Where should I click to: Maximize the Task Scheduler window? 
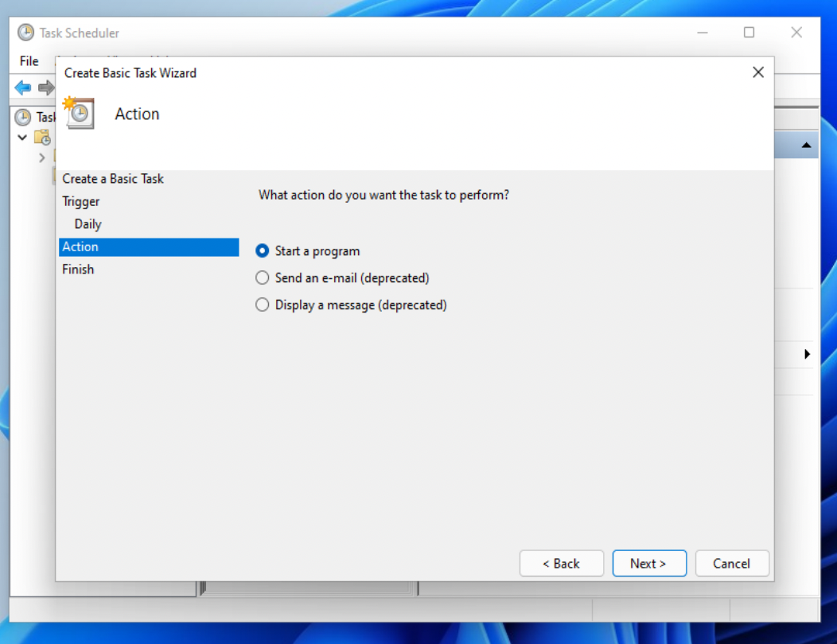point(749,33)
